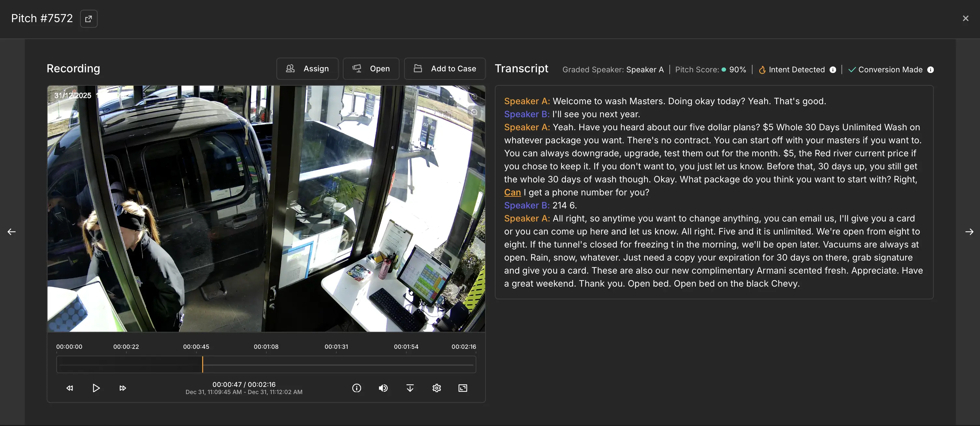Zoom in on the camera feed

pyautogui.click(x=474, y=96)
